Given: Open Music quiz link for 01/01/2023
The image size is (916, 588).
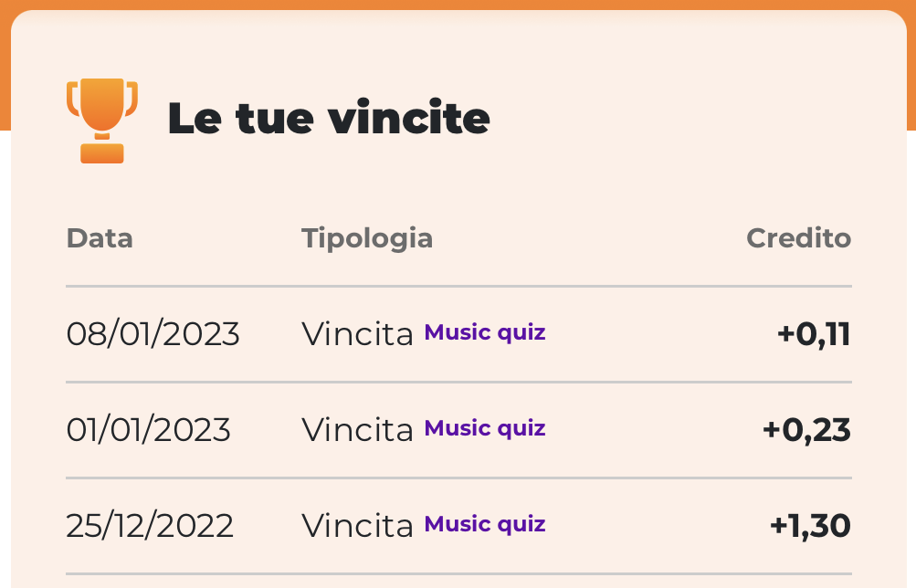Looking at the screenshot, I should pos(485,428).
